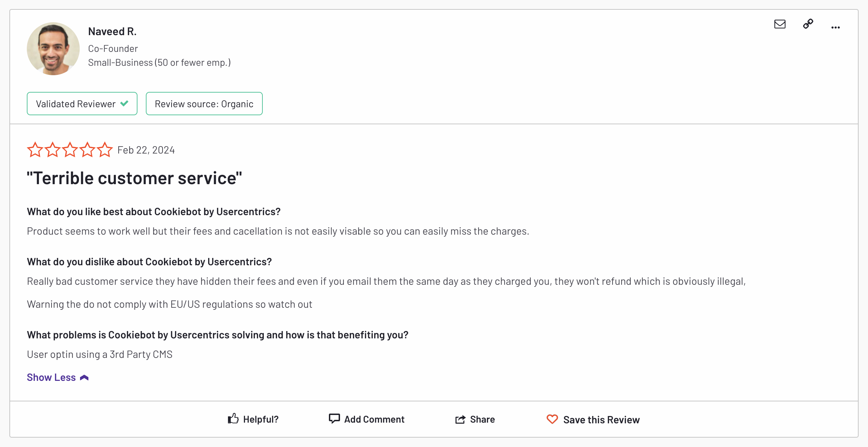Email this review via the envelope icon
The image size is (868, 447).
click(x=780, y=24)
